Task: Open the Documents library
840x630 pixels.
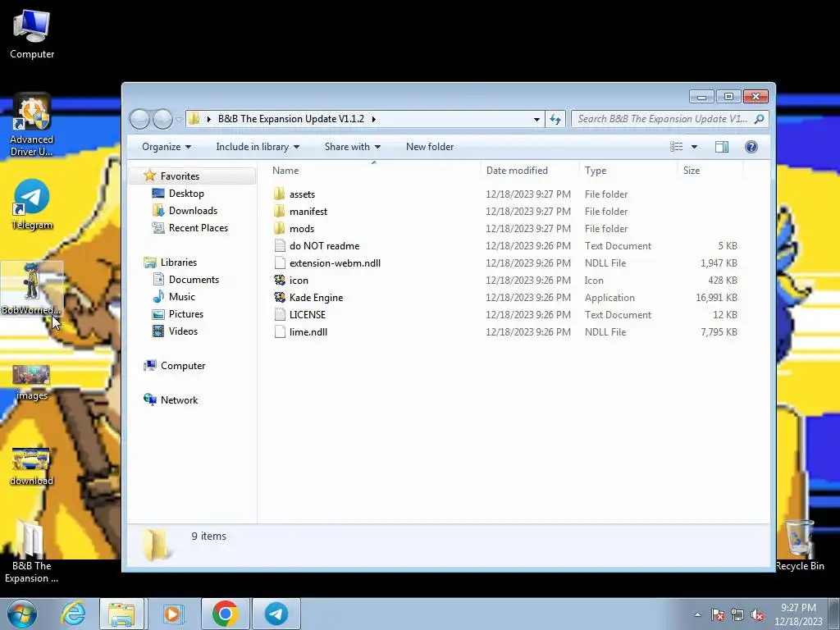Action: (194, 280)
